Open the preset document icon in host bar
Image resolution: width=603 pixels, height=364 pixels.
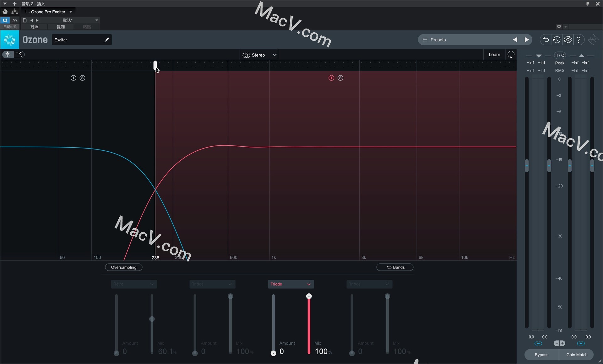click(25, 20)
